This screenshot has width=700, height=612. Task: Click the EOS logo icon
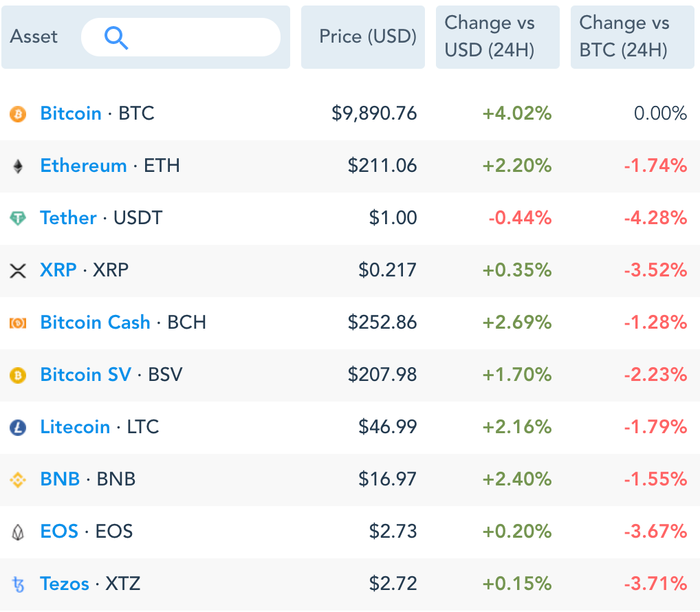coord(18,532)
